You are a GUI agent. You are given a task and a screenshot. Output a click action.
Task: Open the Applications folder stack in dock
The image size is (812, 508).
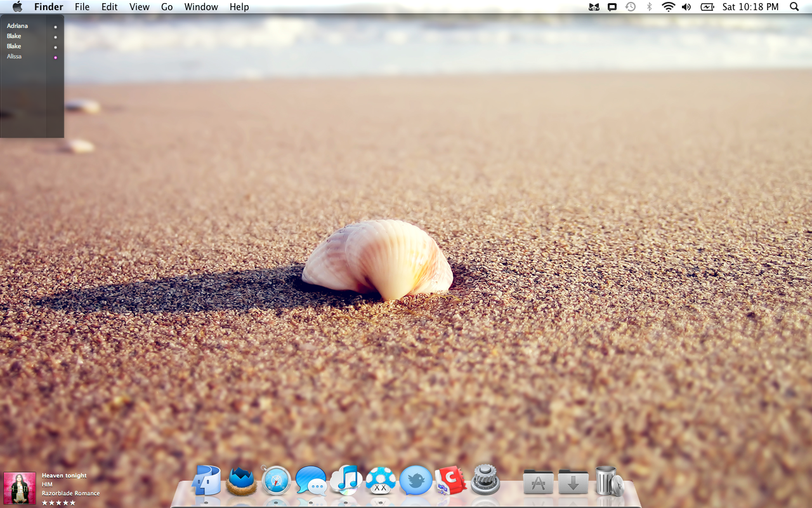pos(538,481)
